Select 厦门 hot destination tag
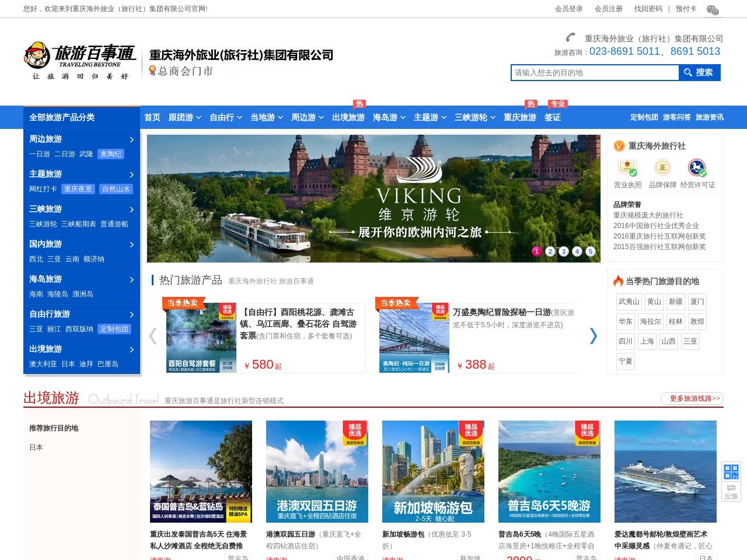This screenshot has width=747, height=560. click(697, 302)
